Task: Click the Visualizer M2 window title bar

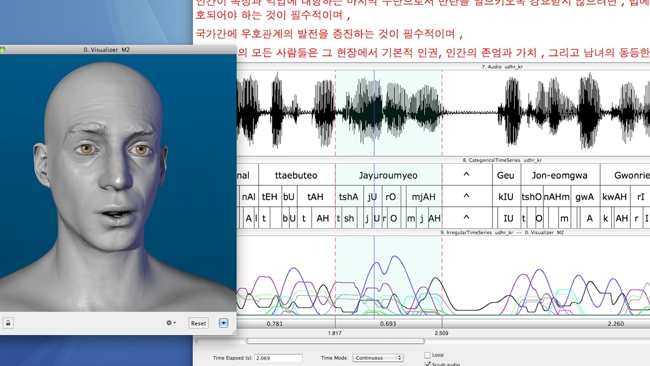Action: coord(118,49)
